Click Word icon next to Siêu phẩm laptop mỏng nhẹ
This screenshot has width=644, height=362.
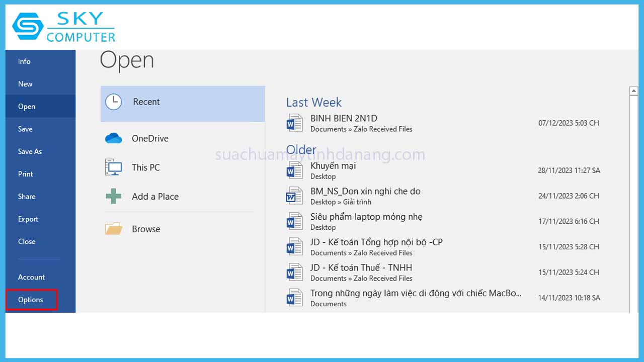tap(294, 222)
